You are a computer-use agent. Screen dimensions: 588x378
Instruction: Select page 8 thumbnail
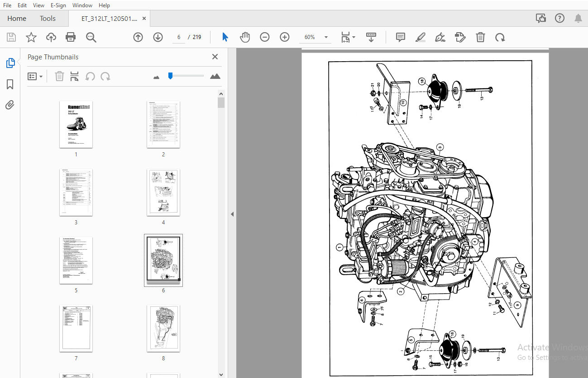point(163,329)
